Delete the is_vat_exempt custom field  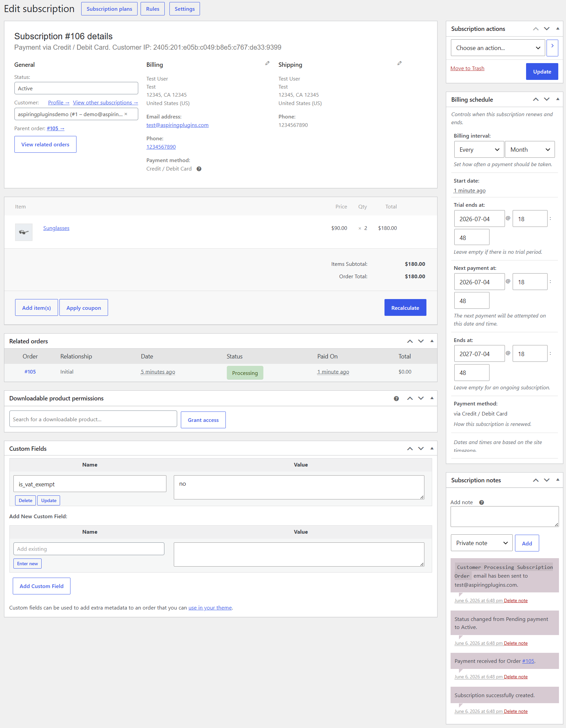pos(25,500)
